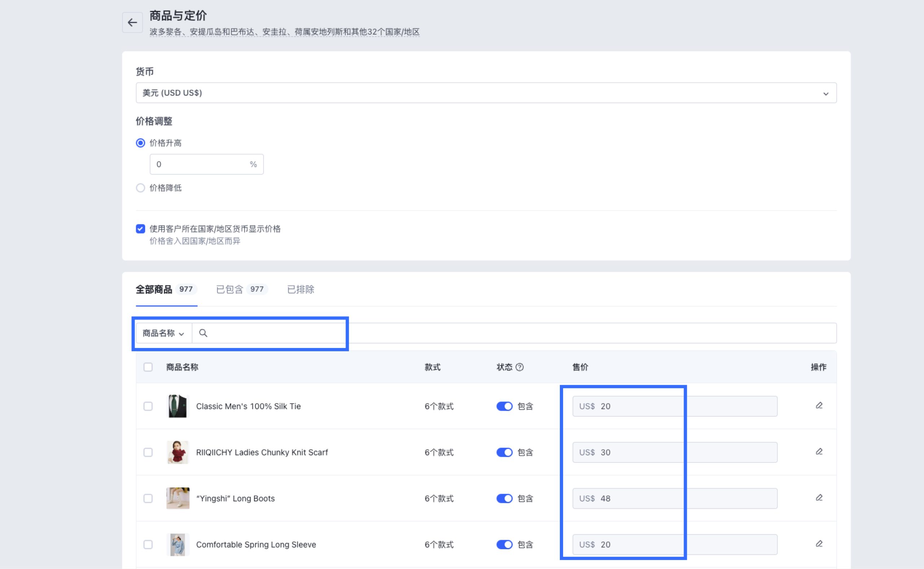
Task: Click the Yingshi Long Boots product thumbnail
Action: point(178,498)
